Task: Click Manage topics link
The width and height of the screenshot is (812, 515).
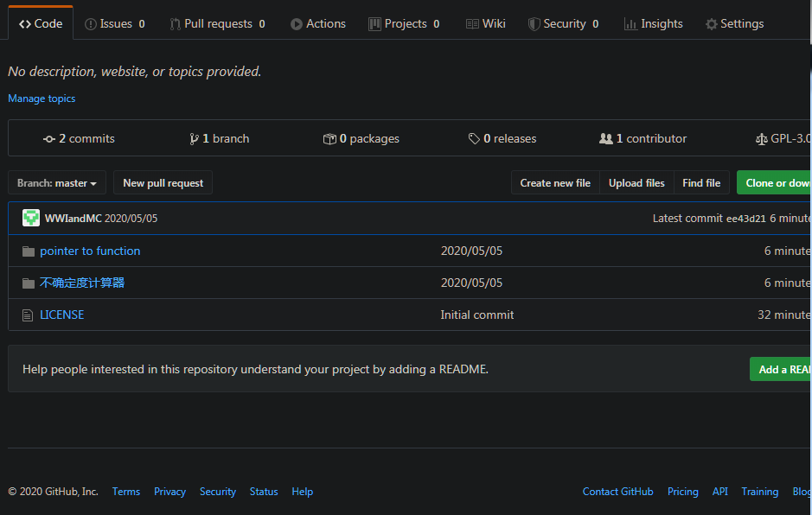Action: 42,99
